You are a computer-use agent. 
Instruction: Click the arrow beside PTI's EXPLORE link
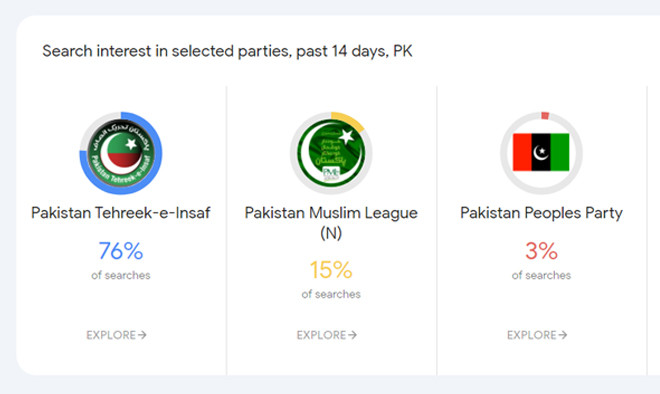142,335
